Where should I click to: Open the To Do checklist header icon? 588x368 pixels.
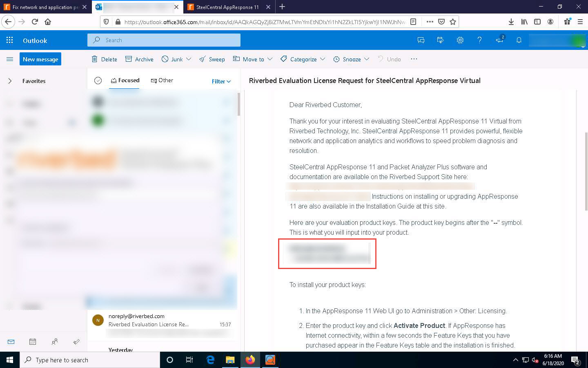(x=440, y=40)
